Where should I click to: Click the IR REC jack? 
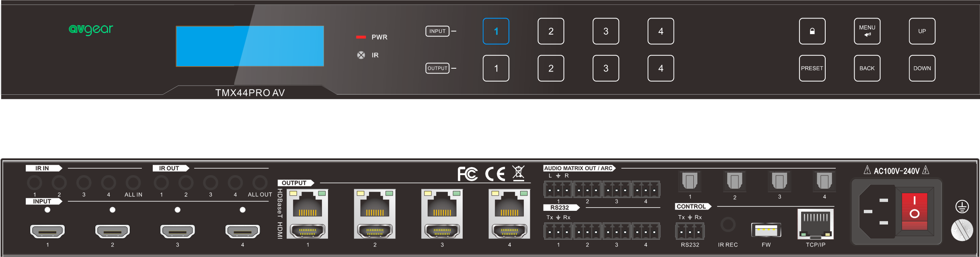[x=728, y=224]
